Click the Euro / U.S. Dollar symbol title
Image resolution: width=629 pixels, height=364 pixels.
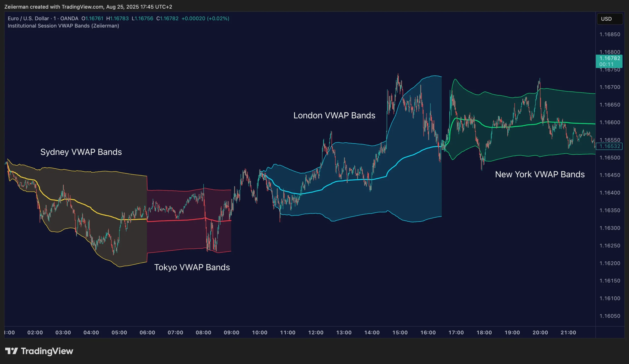[x=28, y=18]
